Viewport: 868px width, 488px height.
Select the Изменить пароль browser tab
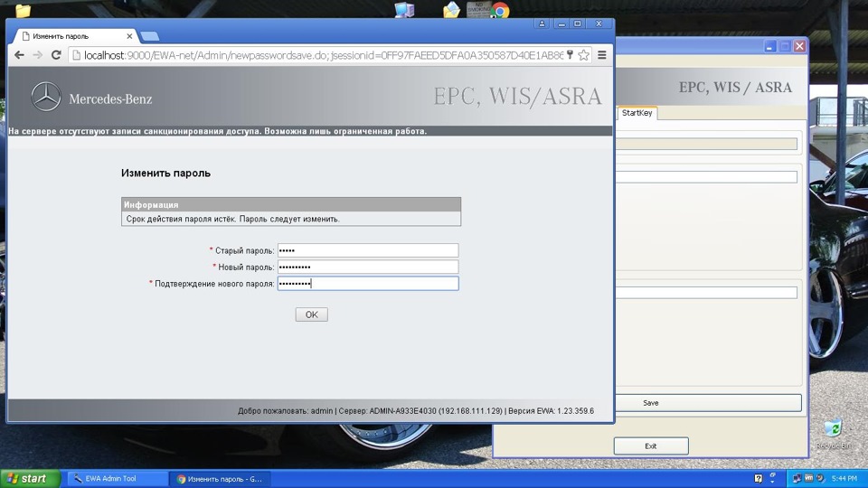click(x=75, y=36)
